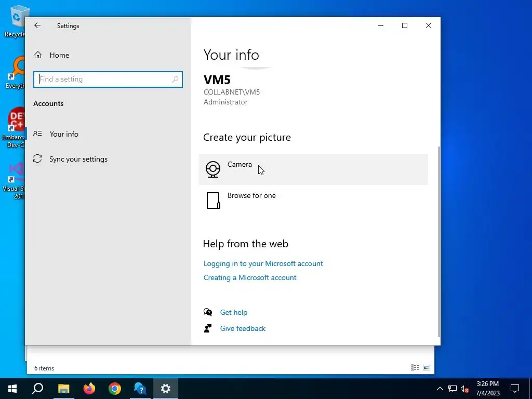
Task: Select the Visual Studio desktop shortcut
Action: click(x=14, y=181)
